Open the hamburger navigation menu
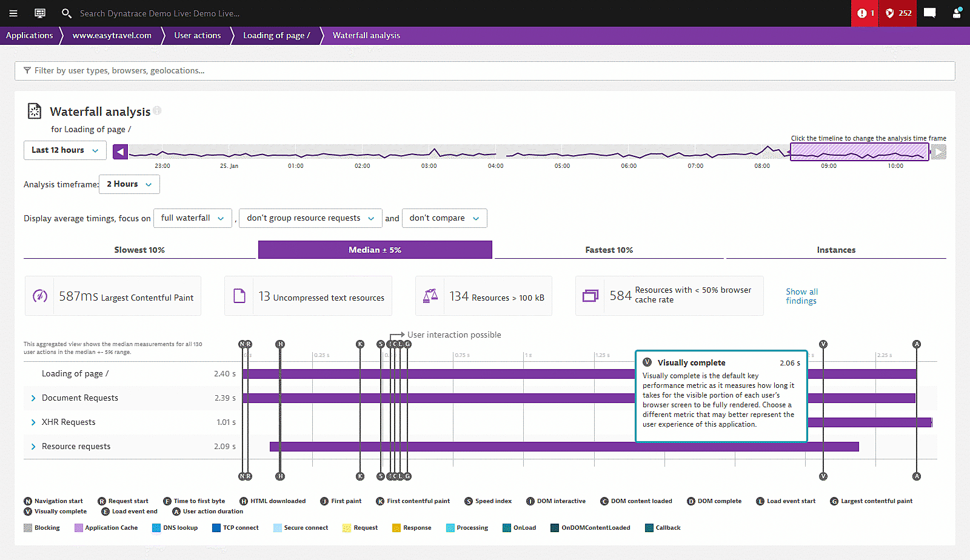Screen dimensions: 970x560 [13, 13]
